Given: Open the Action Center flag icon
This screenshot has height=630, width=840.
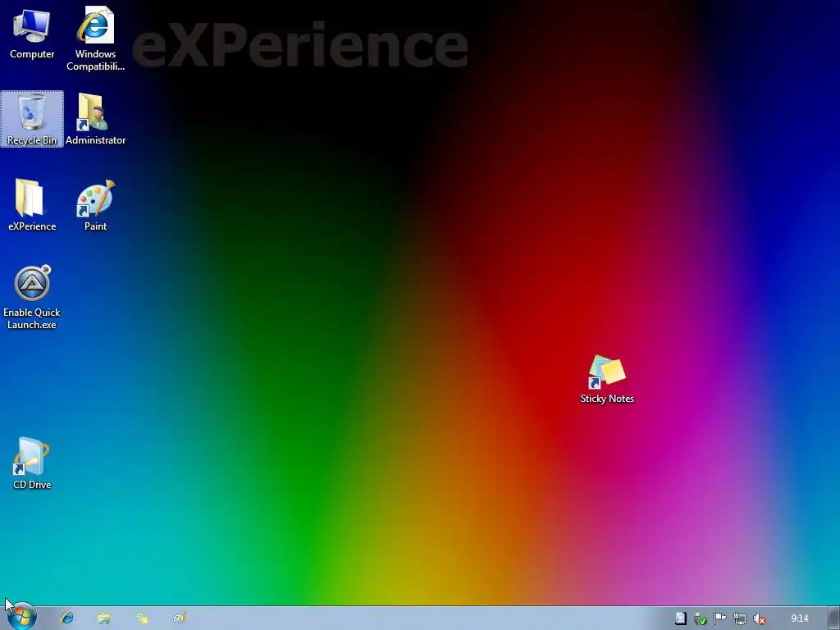Looking at the screenshot, I should pos(720,619).
